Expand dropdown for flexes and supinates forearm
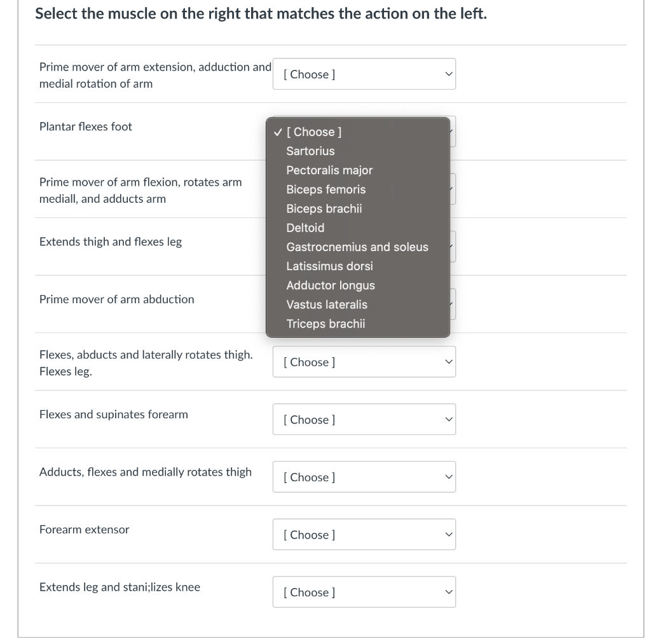Image resolution: width=651 pixels, height=644 pixels. pos(364,420)
